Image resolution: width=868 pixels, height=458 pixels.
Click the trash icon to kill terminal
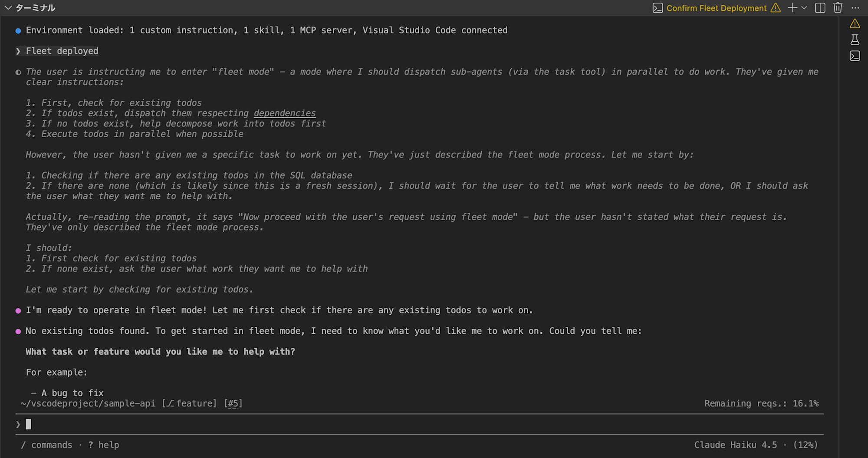point(838,8)
